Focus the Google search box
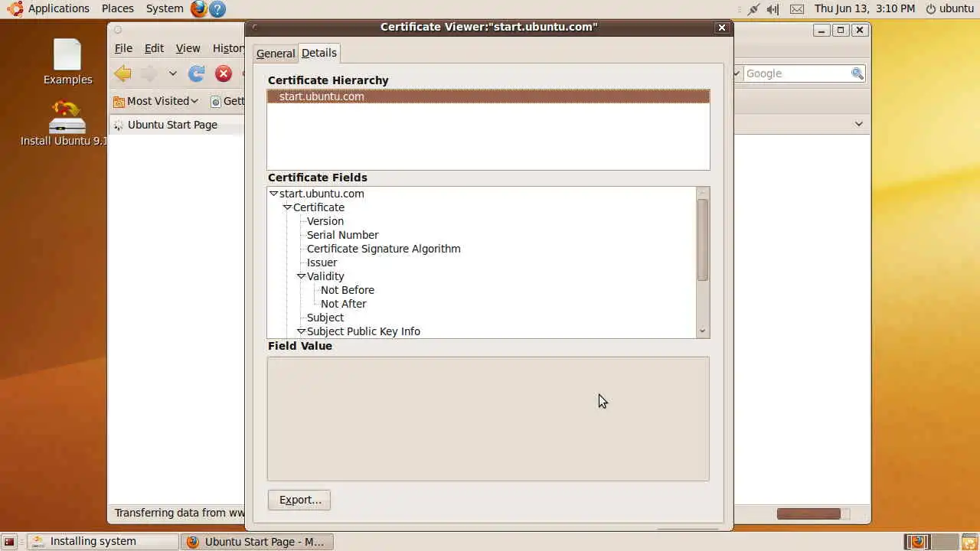Image resolution: width=980 pixels, height=551 pixels. [796, 73]
